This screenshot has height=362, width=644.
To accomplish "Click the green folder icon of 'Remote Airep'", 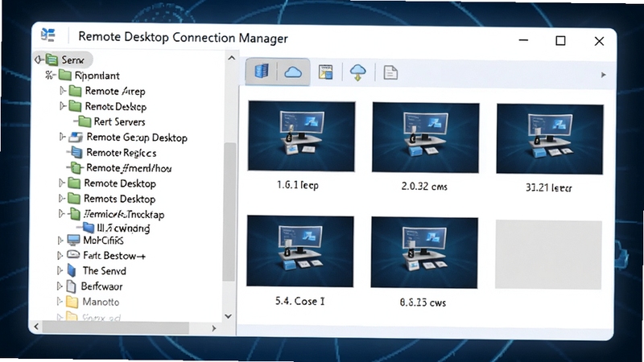I will pos(75,91).
